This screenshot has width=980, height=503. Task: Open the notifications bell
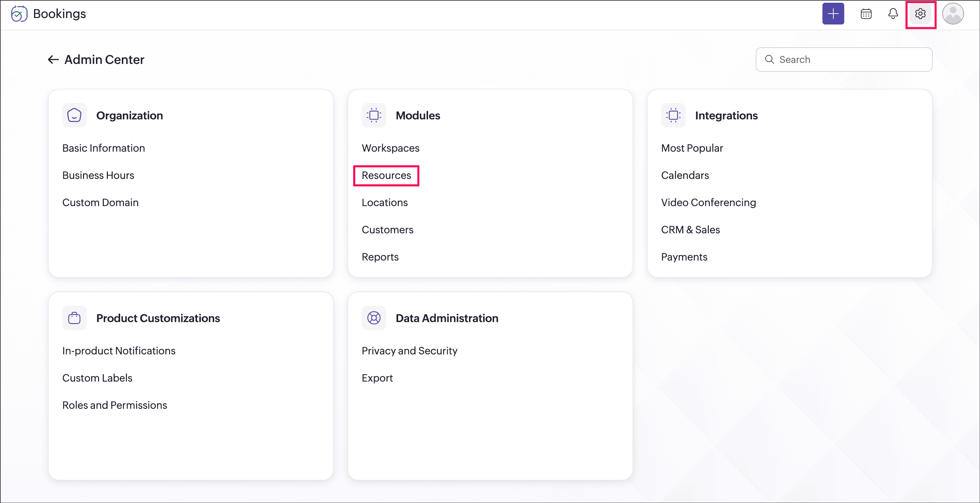[x=893, y=14]
